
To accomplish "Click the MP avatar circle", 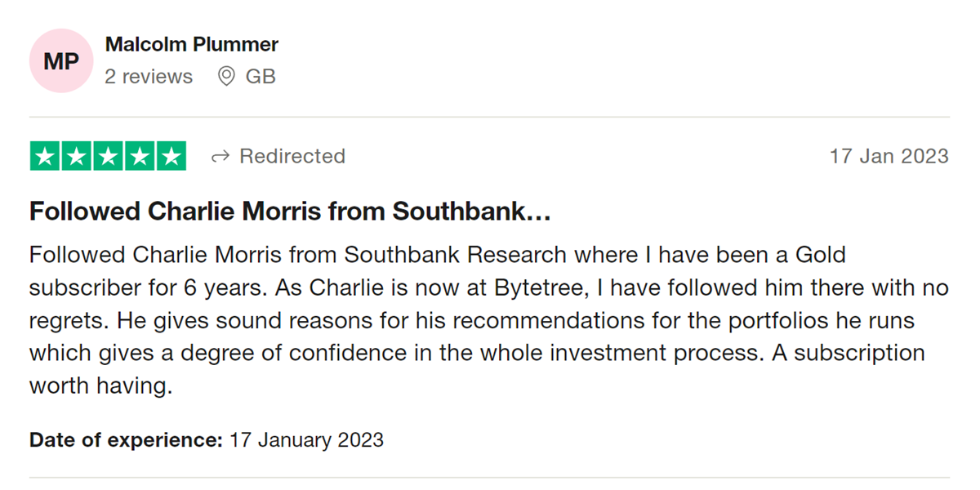I will tap(61, 61).
